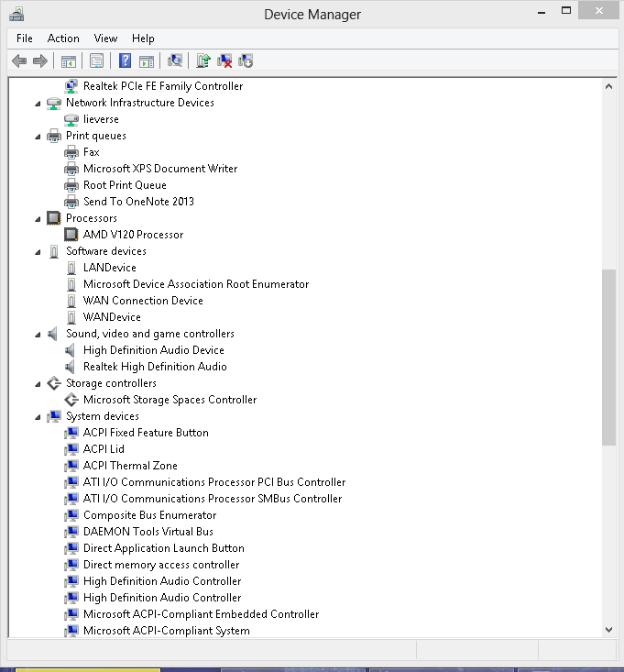Viewport: 624px width, 672px height.
Task: Select ATI I/O Communications Processor PCI Bus Controller
Action: pos(214,482)
